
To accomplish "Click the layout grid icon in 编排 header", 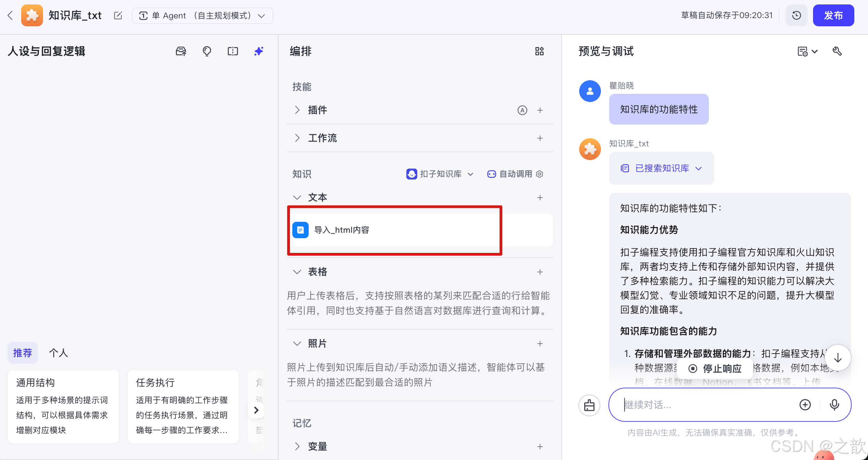I will click(x=540, y=52).
